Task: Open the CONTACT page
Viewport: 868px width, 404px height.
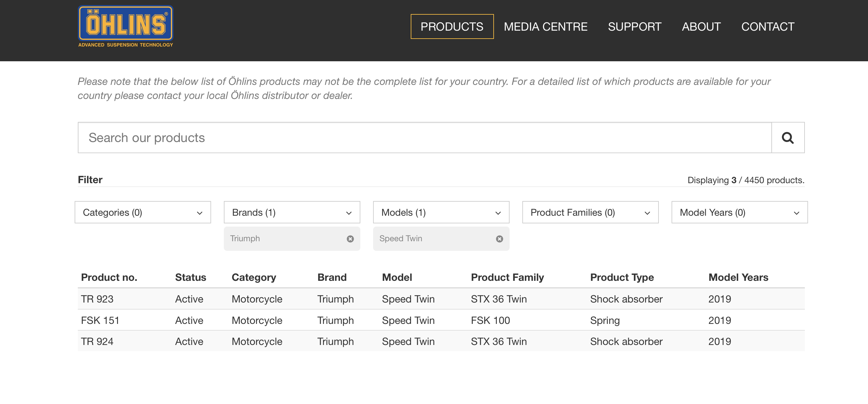Action: (768, 26)
